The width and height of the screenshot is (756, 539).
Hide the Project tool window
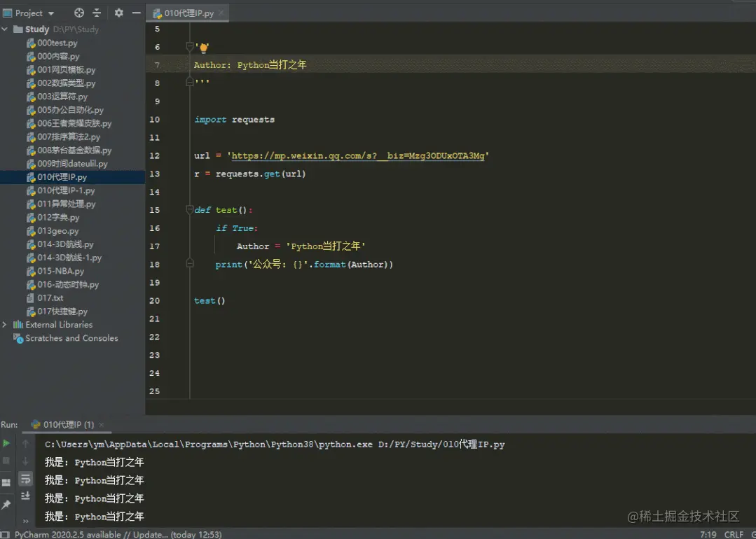[x=137, y=13]
